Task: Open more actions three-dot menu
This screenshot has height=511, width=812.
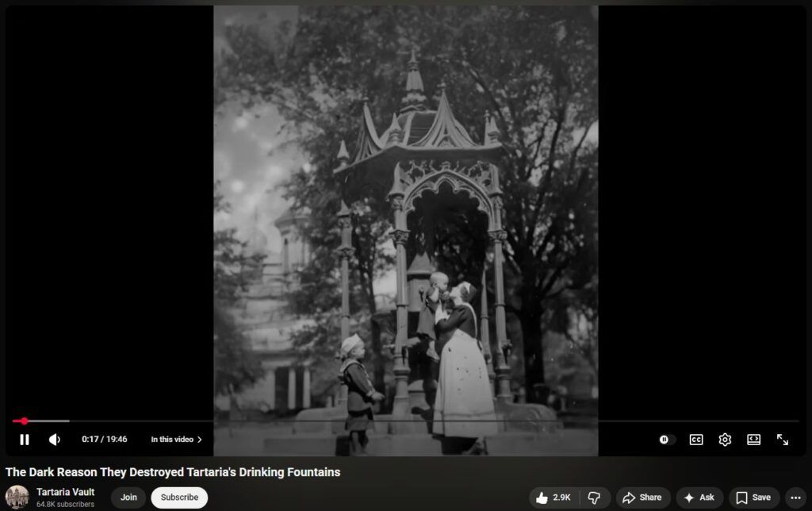Action: tap(796, 498)
